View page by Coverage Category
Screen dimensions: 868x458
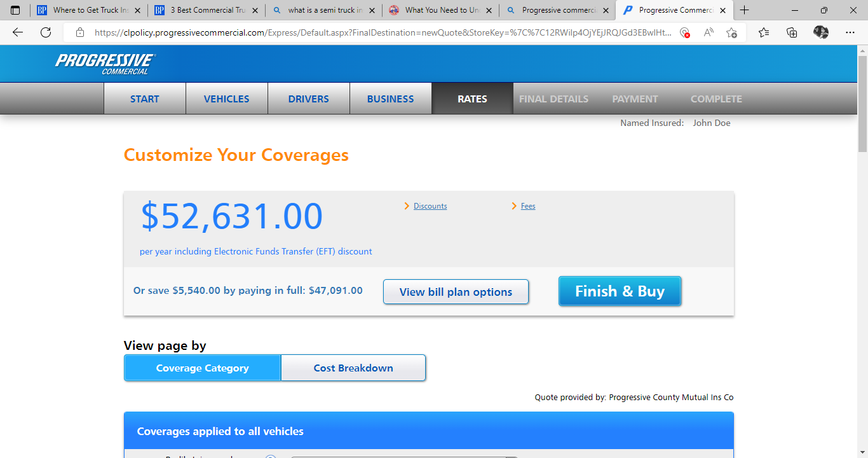pos(203,368)
